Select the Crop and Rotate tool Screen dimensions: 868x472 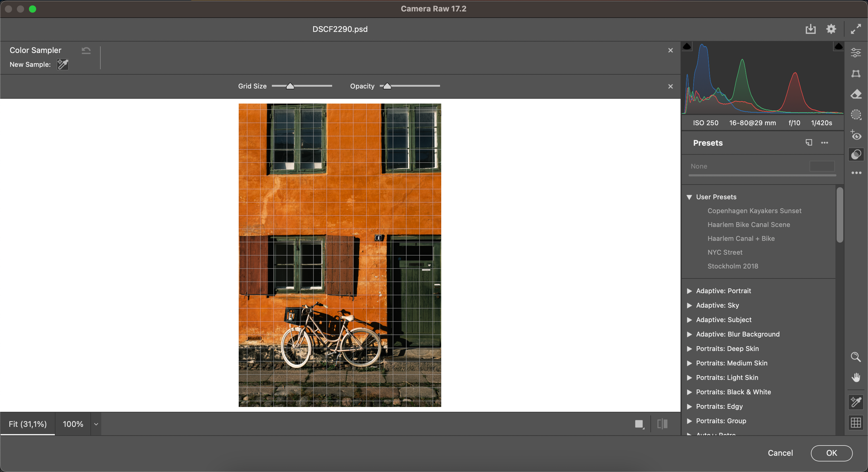point(856,74)
